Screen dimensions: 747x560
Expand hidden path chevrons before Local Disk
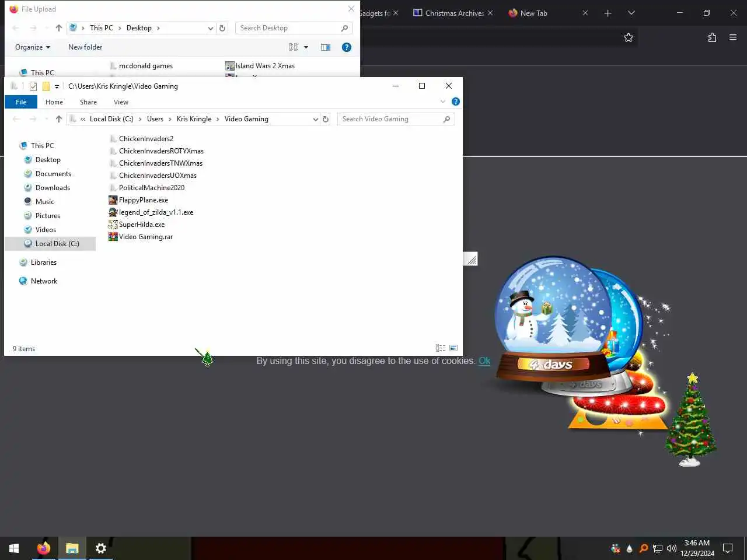[x=83, y=119]
